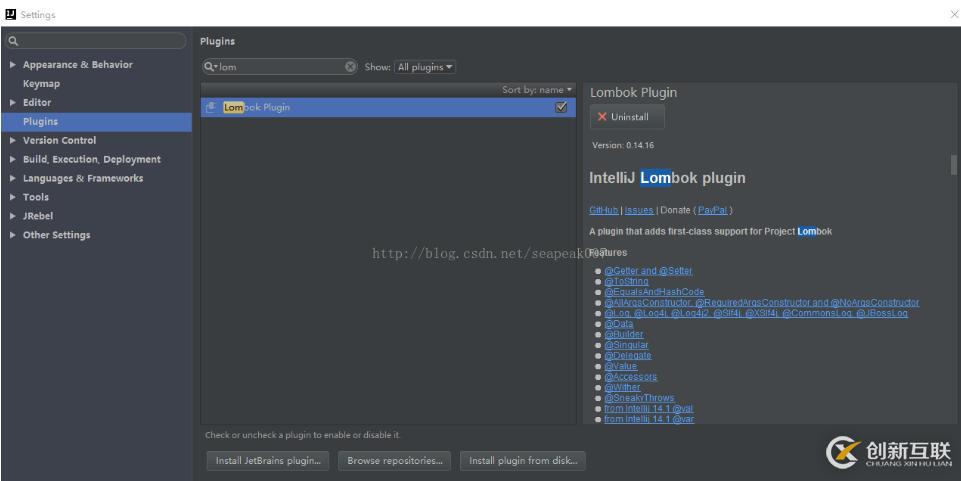Open the @ToString link
This screenshot has height=481, width=961.
tap(626, 281)
